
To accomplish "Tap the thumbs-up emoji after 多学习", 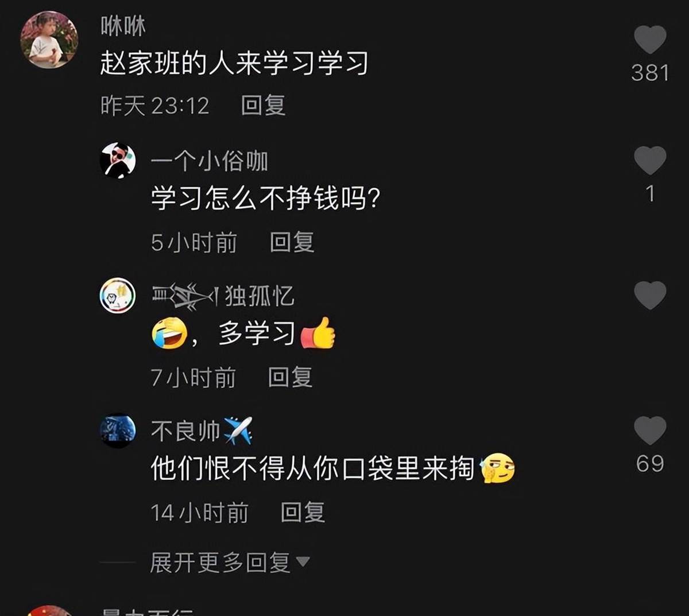I will (x=317, y=333).
